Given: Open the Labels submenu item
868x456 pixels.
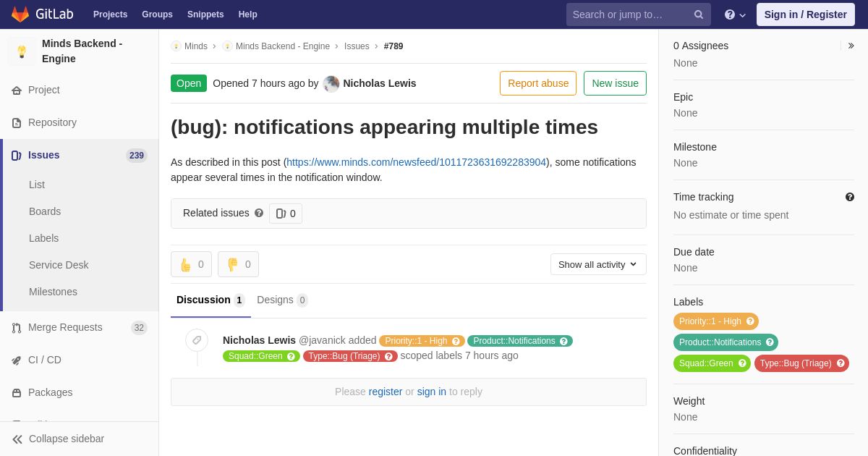Looking at the screenshot, I should tap(44, 238).
